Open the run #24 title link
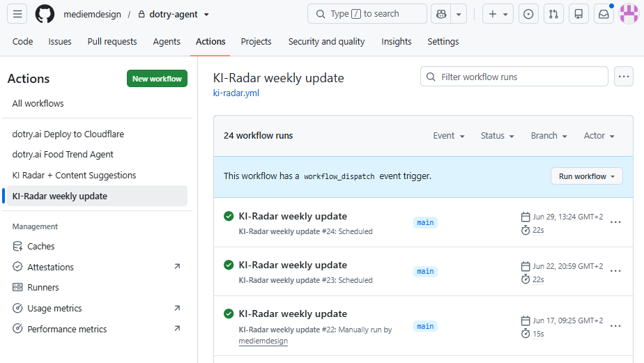 (x=293, y=217)
